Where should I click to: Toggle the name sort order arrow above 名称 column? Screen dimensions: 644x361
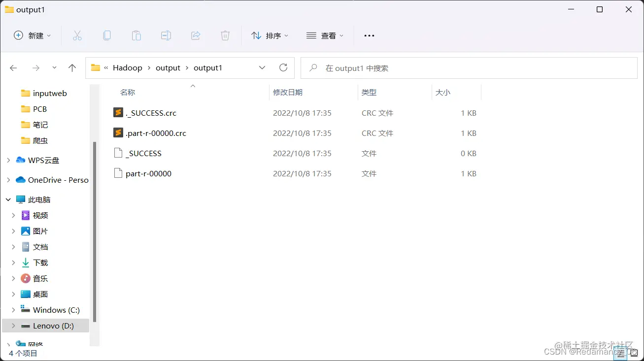[x=193, y=85]
